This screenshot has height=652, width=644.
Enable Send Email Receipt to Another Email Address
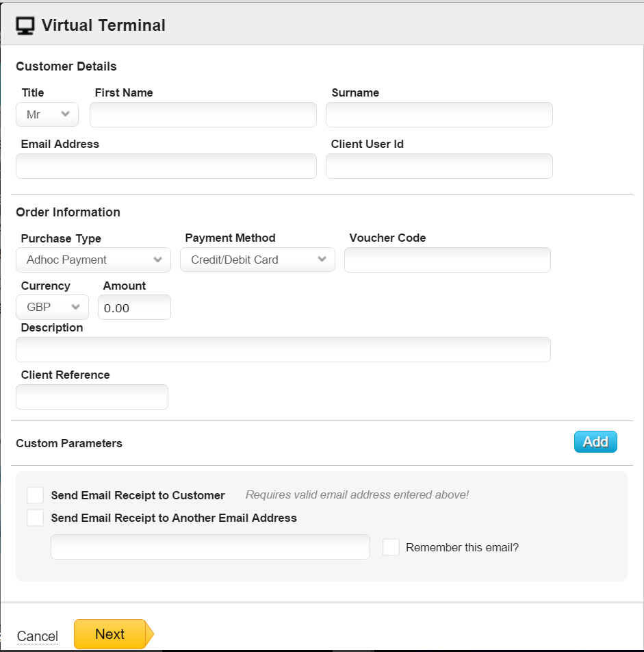(x=36, y=518)
